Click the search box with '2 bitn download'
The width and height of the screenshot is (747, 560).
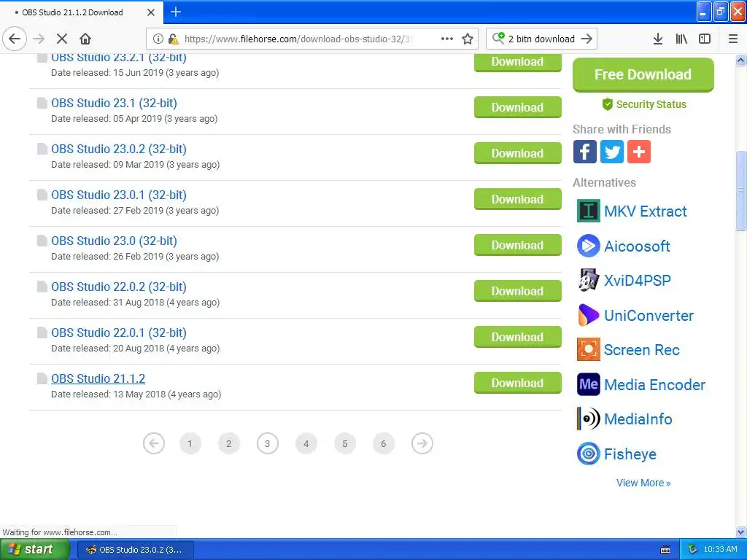(x=541, y=39)
